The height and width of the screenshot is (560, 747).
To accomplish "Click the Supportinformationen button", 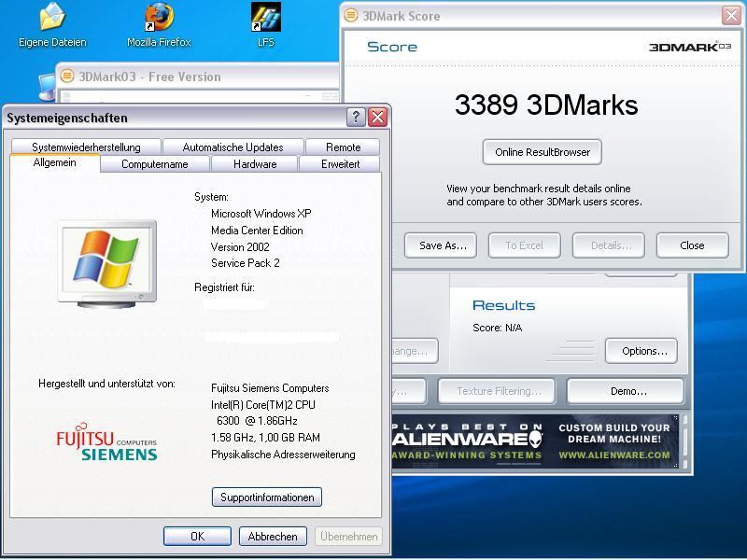I will pyautogui.click(x=267, y=497).
